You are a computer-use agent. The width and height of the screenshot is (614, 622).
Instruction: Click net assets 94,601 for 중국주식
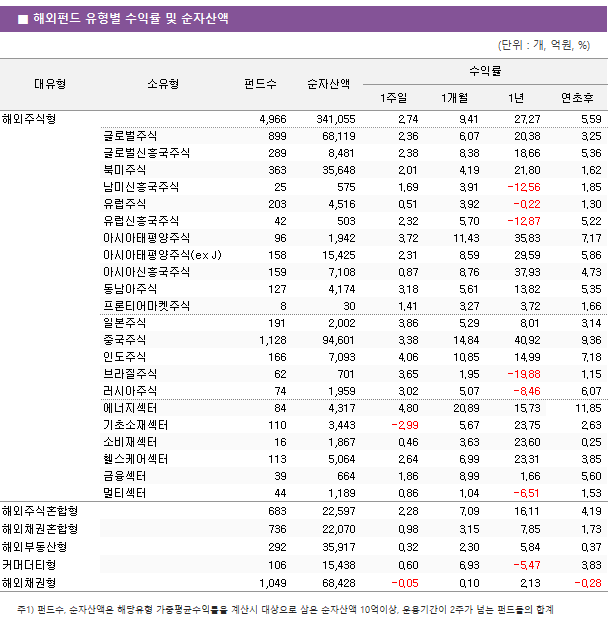click(339, 340)
